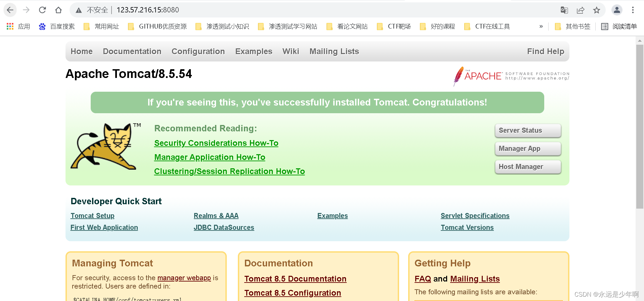Open the Examples link under Developer Quick Start
Image resolution: width=644 pixels, height=301 pixels.
[x=333, y=216]
